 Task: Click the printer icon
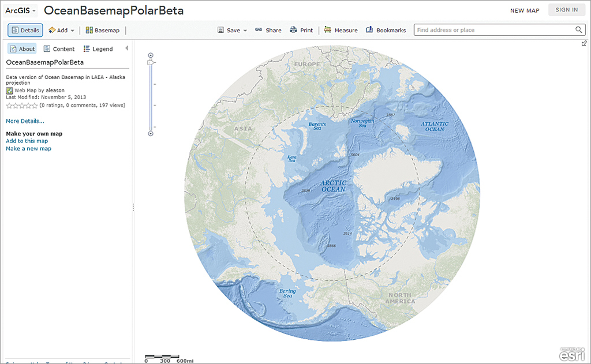(293, 29)
